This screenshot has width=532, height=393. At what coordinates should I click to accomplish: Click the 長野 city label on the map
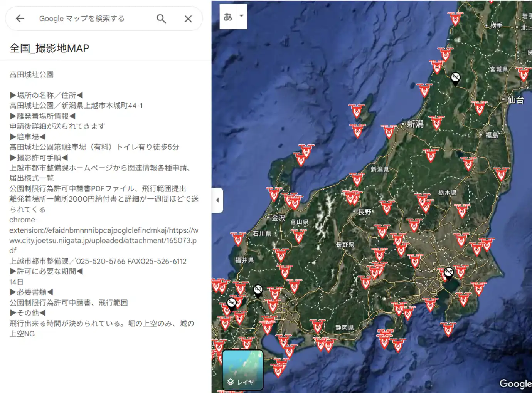click(x=365, y=212)
